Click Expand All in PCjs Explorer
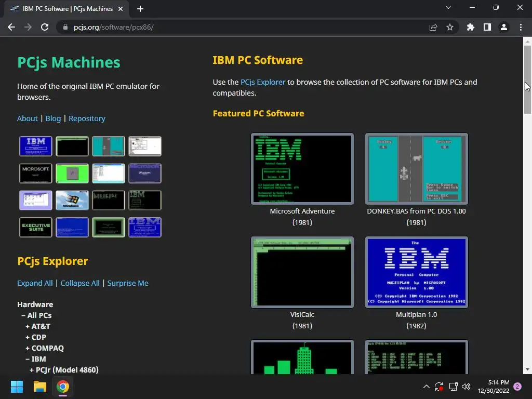Screen dimensions: 532x399 tap(35, 283)
